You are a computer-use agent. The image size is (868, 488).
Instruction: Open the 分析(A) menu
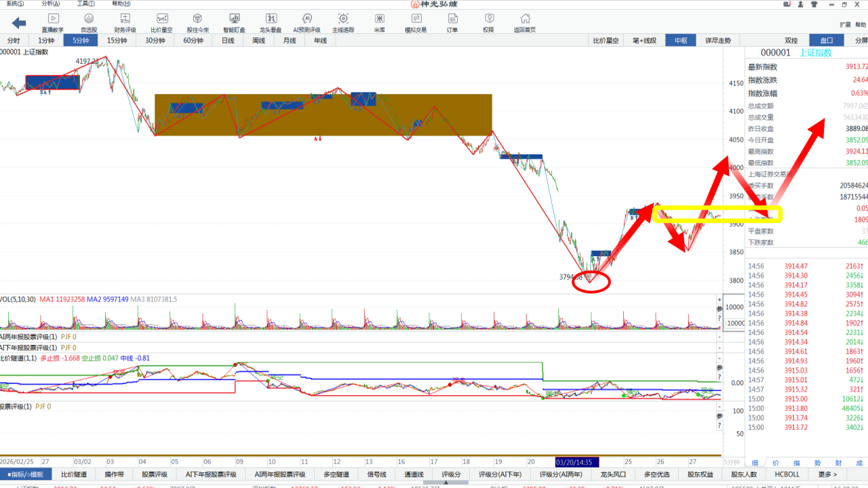click(x=50, y=3)
